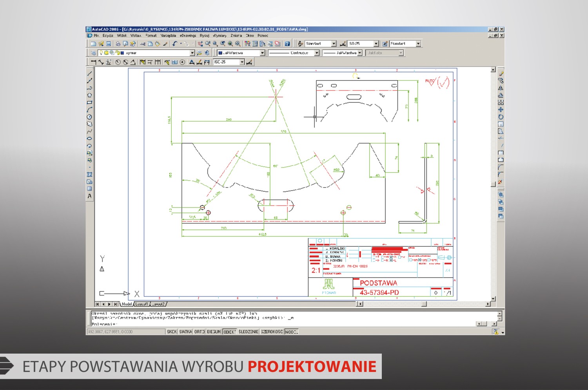Open the Help question-mark icon

287,44
